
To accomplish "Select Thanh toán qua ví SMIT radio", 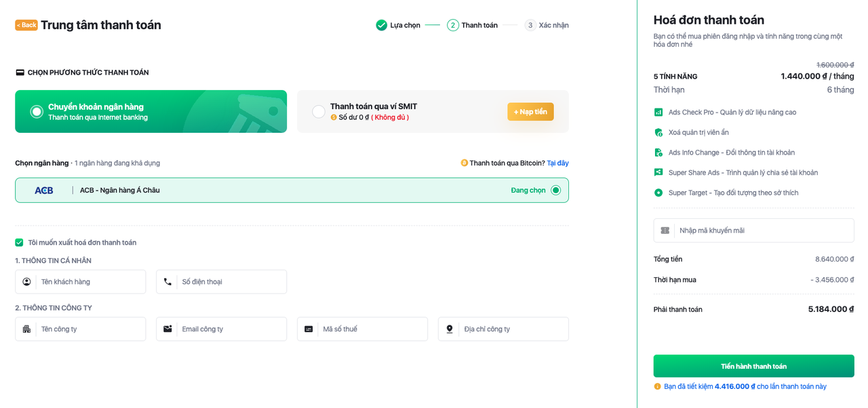I will [318, 112].
